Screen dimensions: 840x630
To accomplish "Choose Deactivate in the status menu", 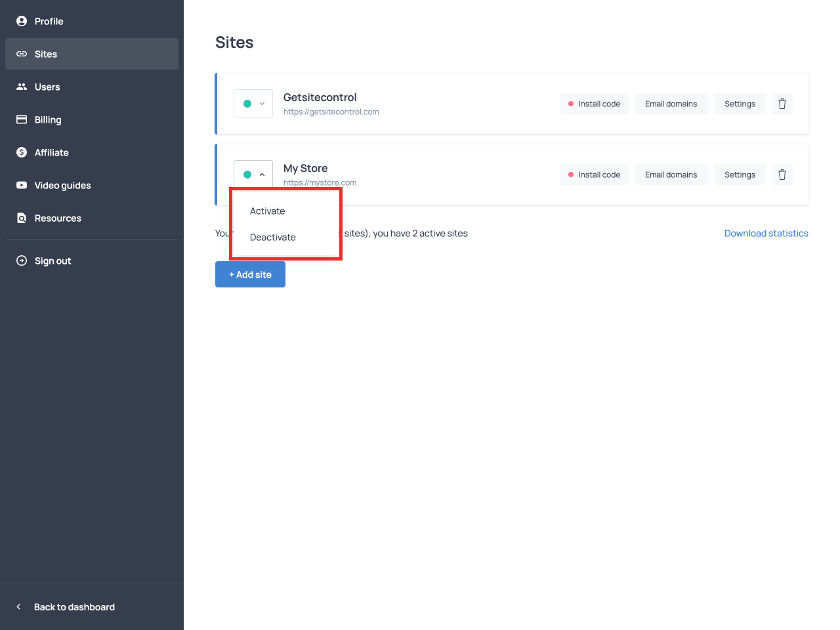I will (x=273, y=238).
